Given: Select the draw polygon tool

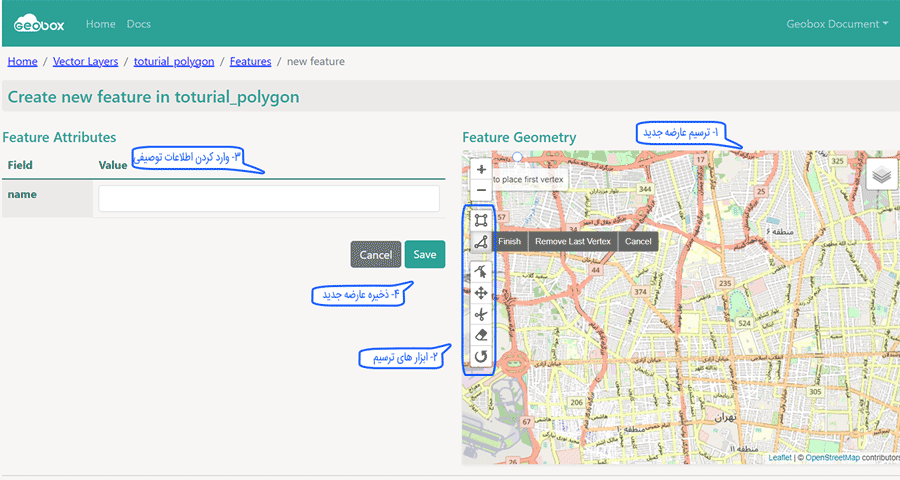Looking at the screenshot, I should (x=481, y=242).
